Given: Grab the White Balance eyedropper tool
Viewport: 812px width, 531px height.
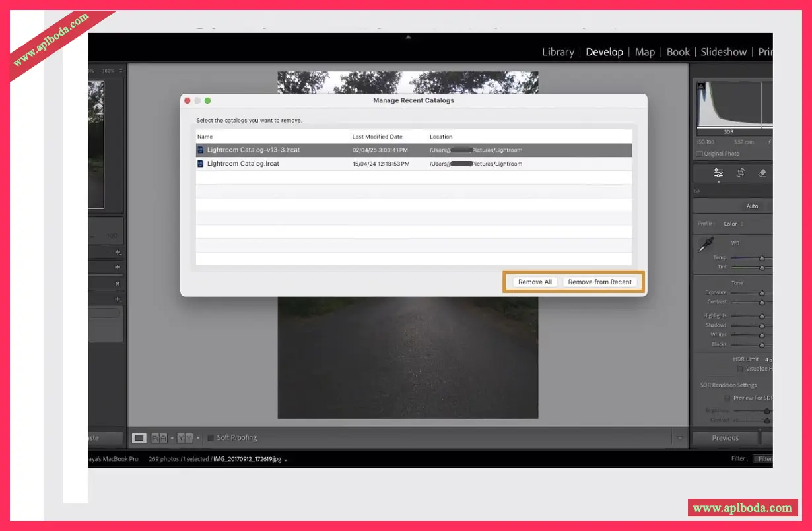Looking at the screenshot, I should pos(706,246).
